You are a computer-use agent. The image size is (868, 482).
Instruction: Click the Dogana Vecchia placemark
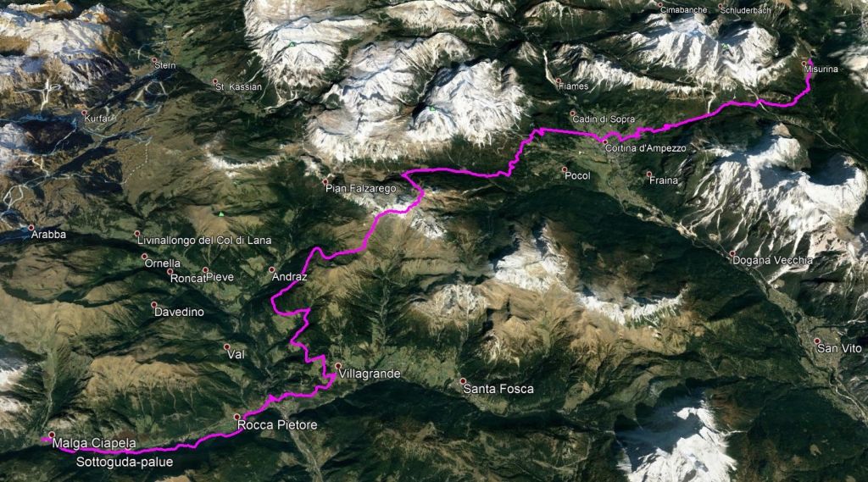pos(732,253)
